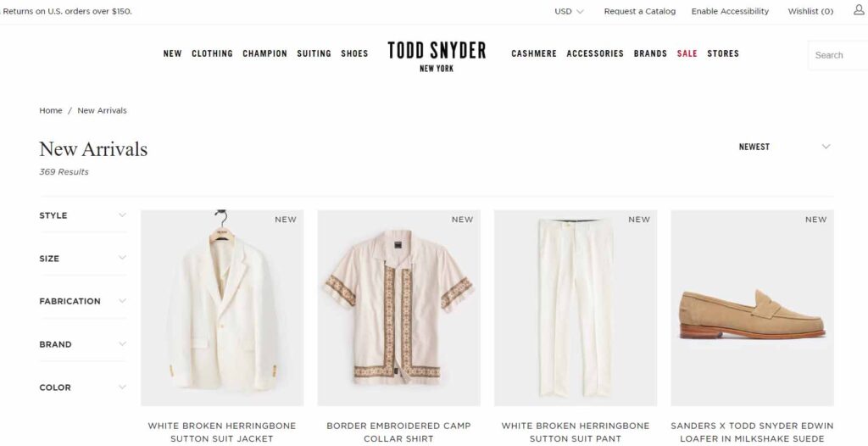Click the Home breadcrumb link
The width and height of the screenshot is (868, 446).
50,111
